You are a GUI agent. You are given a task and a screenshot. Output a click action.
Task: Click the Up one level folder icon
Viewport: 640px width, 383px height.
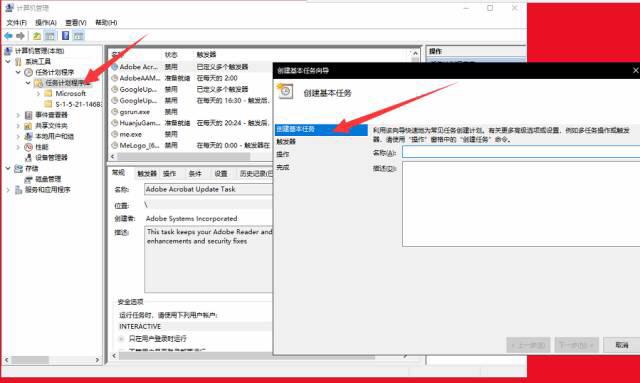pos(37,36)
